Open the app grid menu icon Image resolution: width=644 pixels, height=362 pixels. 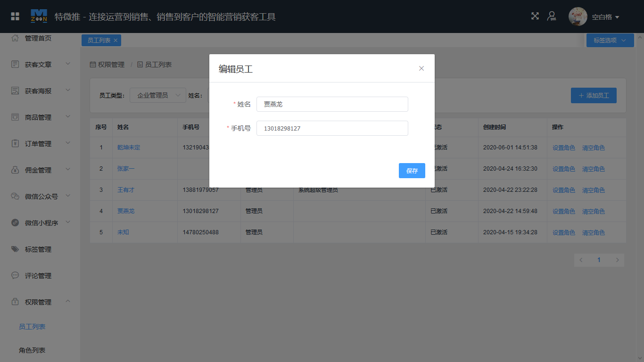point(15,16)
